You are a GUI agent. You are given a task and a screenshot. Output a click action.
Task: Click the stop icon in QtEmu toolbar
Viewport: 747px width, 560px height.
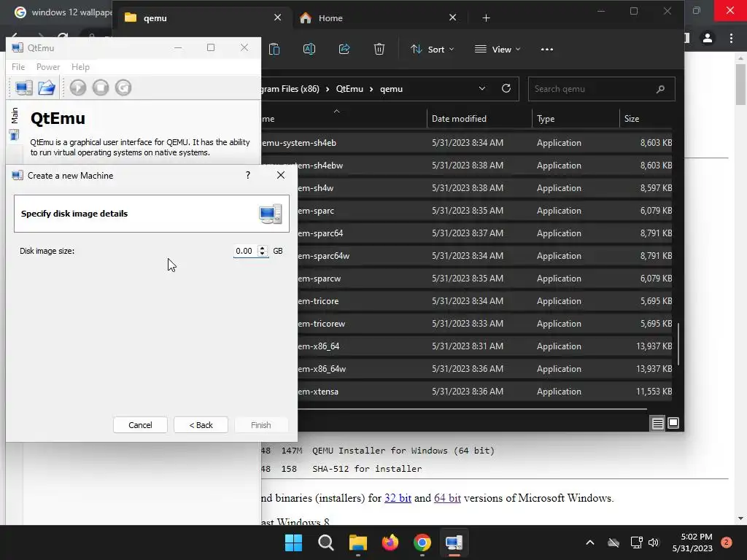101,87
